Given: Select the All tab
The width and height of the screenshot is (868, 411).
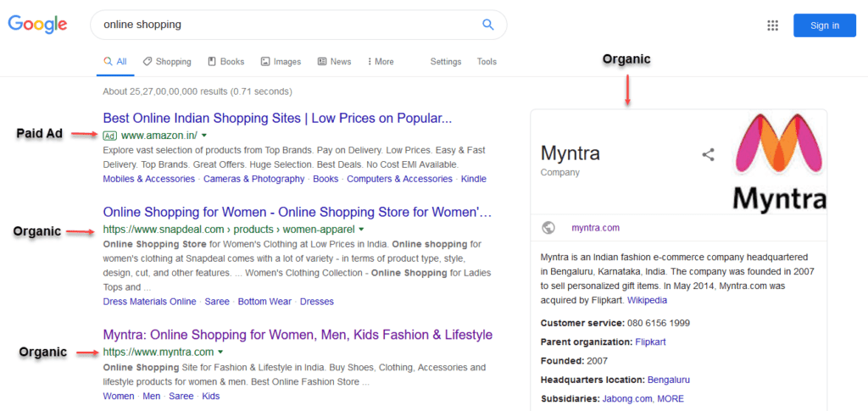Looking at the screenshot, I should pyautogui.click(x=115, y=62).
